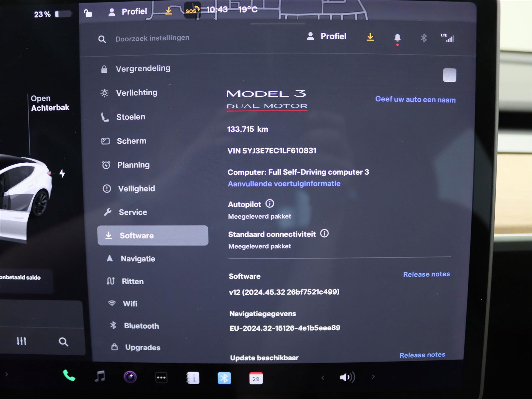Image resolution: width=532 pixels, height=399 pixels.
Task: Increase volume with right chevron
Action: [x=373, y=377]
